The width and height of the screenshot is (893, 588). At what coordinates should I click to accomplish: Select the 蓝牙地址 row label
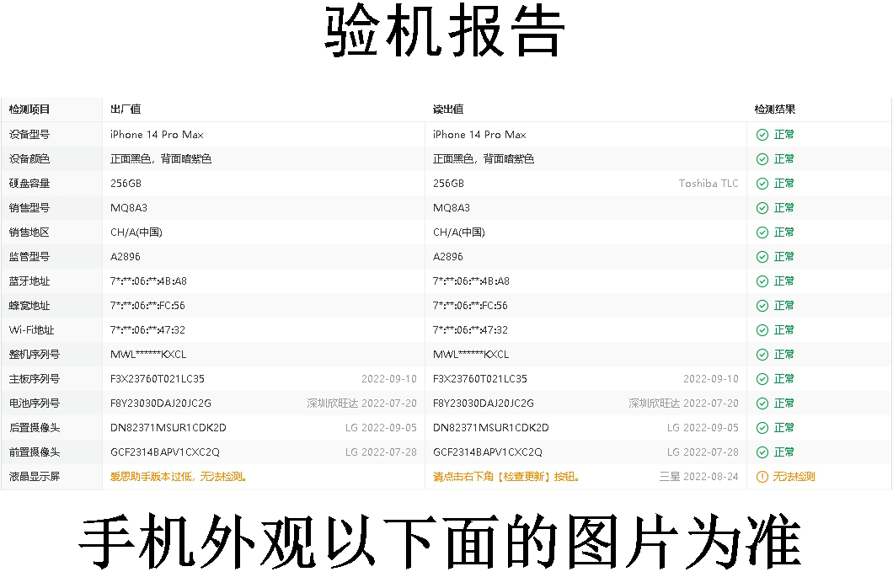tap(29, 281)
